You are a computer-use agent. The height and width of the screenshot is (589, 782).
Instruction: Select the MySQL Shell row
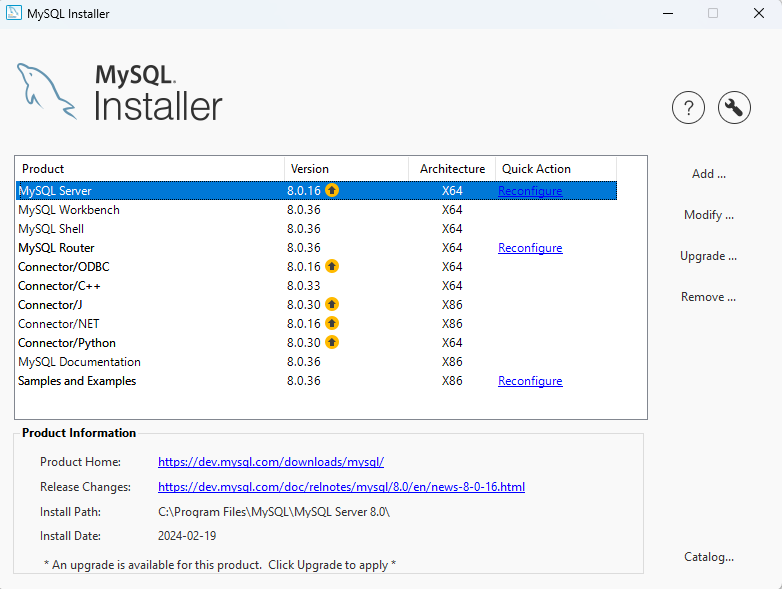coord(317,228)
